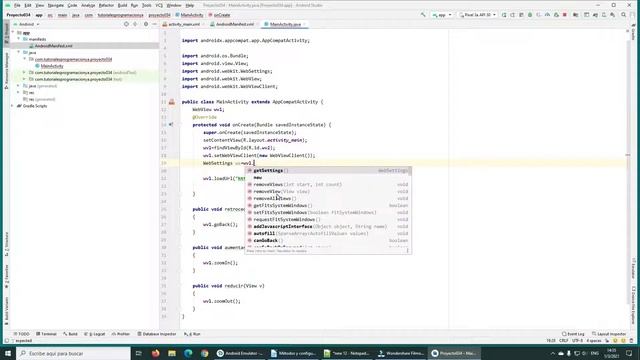Open the device selector Pixel 3a API 30 dropdown

(478, 15)
